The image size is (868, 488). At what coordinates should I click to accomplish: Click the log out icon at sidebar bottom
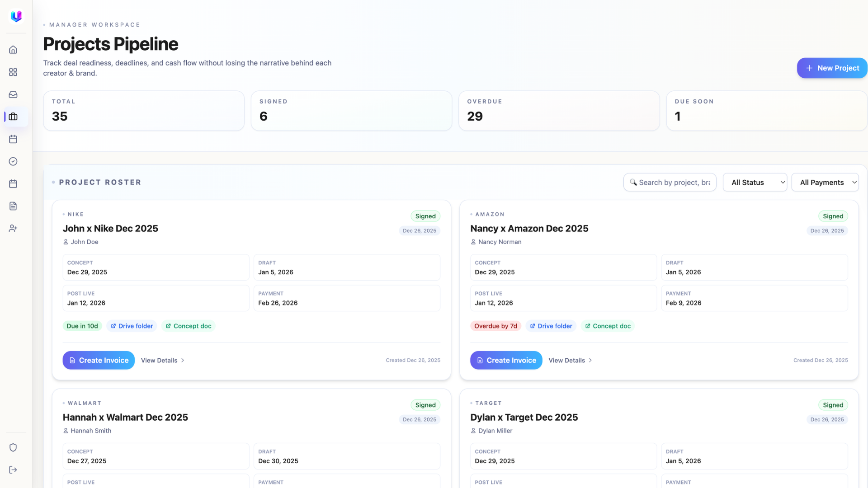[13, 469]
